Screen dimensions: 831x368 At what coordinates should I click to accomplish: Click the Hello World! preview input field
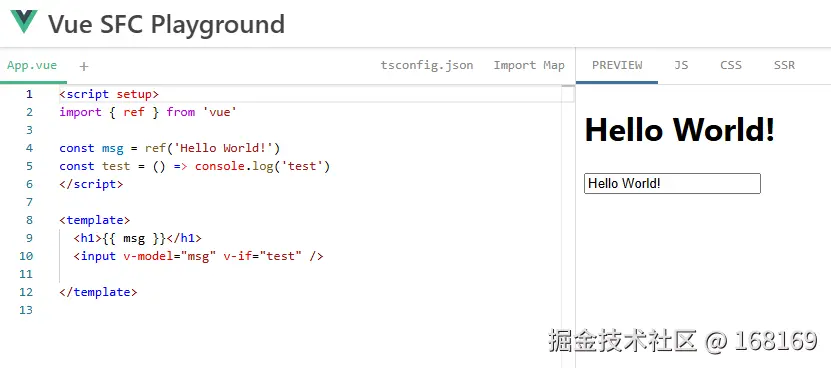click(x=672, y=183)
